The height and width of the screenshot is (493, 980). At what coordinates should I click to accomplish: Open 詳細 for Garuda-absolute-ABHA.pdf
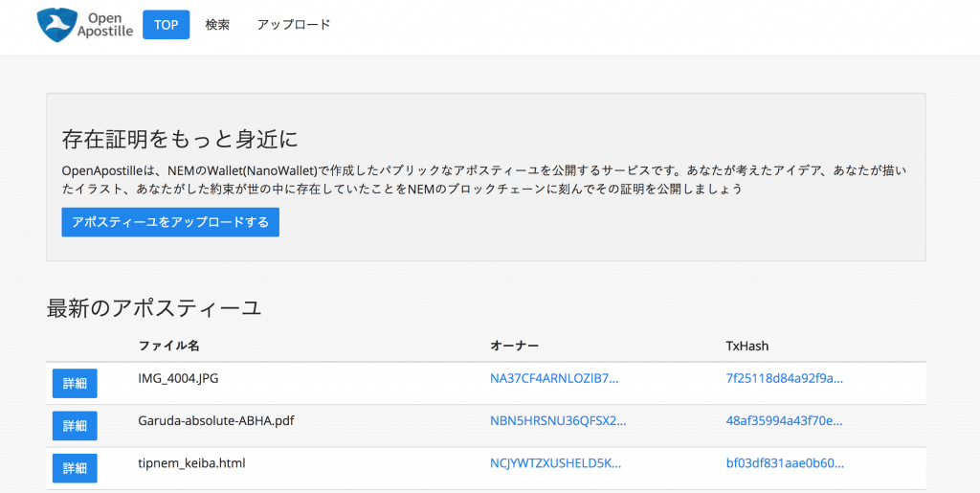tap(75, 426)
